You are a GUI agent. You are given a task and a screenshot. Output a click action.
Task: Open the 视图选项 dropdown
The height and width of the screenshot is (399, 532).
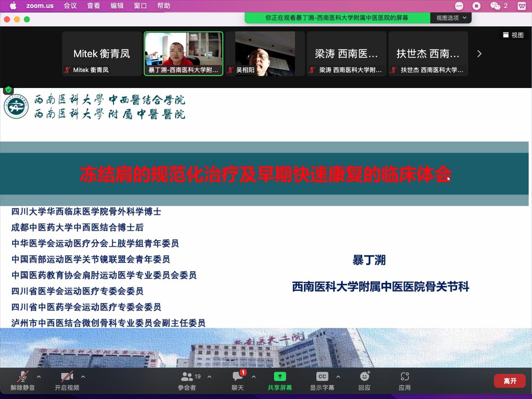tap(451, 18)
